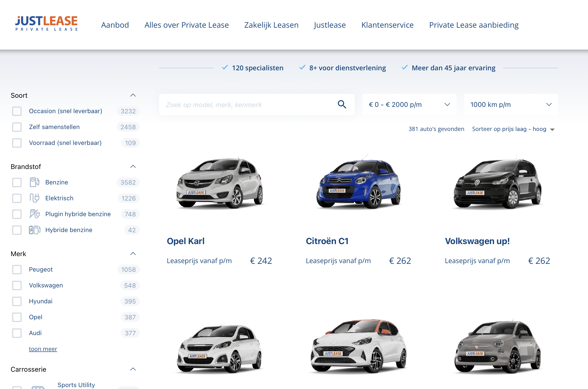Image resolution: width=588 pixels, height=389 pixels.
Task: Click the Benzine fuel pump icon
Action: click(x=34, y=182)
